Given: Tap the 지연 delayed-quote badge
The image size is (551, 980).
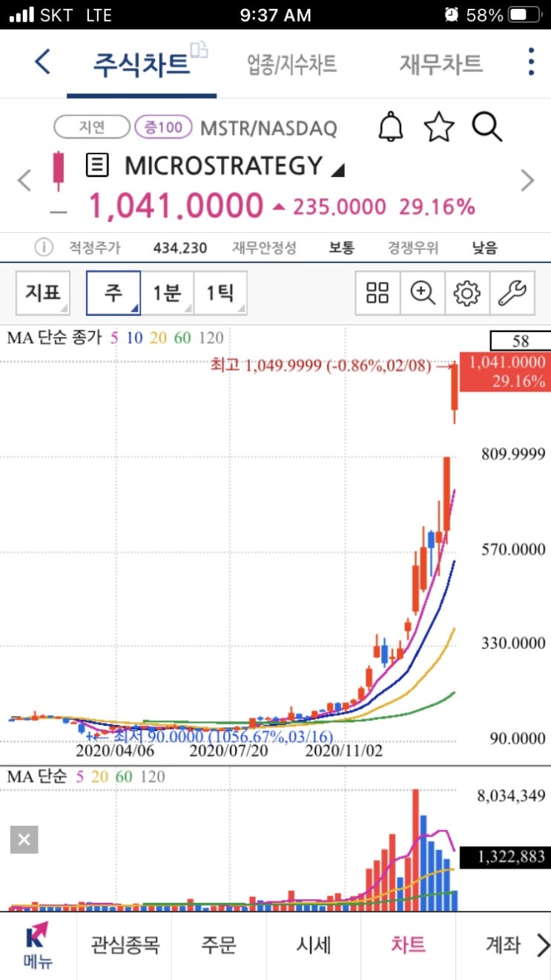Looking at the screenshot, I should click(x=92, y=128).
